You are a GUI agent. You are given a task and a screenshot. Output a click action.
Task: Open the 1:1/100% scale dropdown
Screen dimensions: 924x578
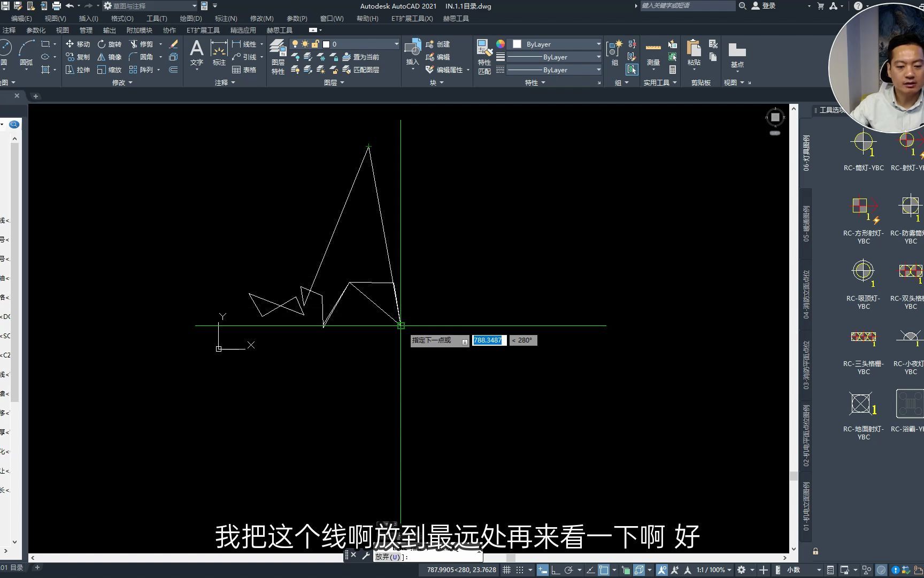point(711,569)
